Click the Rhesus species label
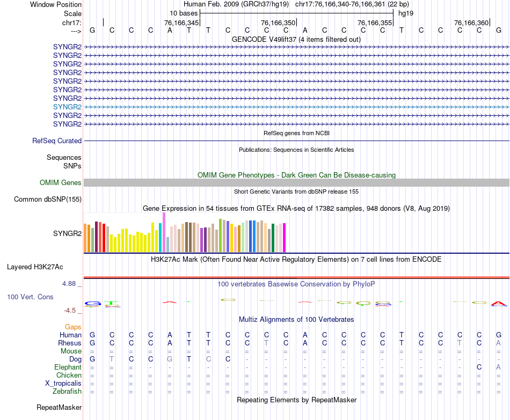 click(x=70, y=343)
